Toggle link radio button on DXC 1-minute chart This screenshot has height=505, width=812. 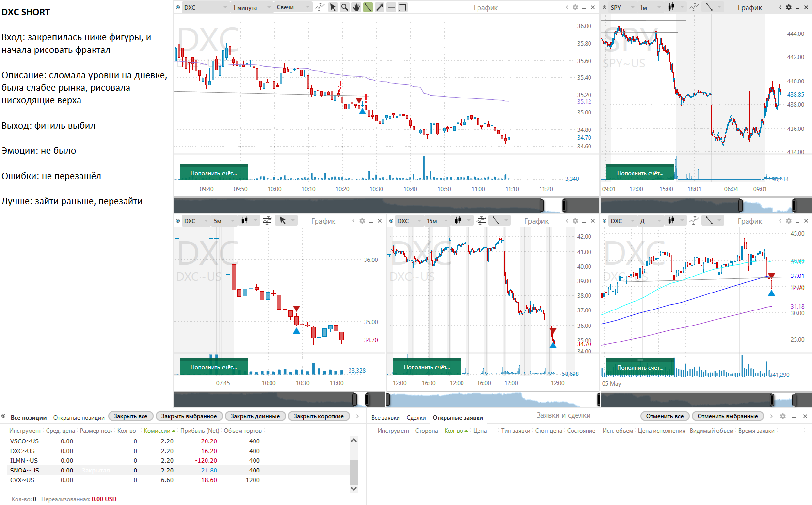point(178,7)
